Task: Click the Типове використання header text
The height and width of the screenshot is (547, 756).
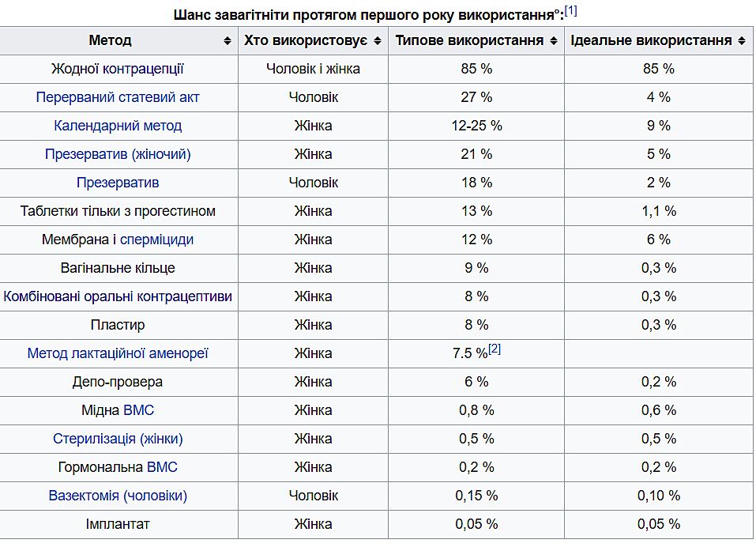Action: (468, 40)
